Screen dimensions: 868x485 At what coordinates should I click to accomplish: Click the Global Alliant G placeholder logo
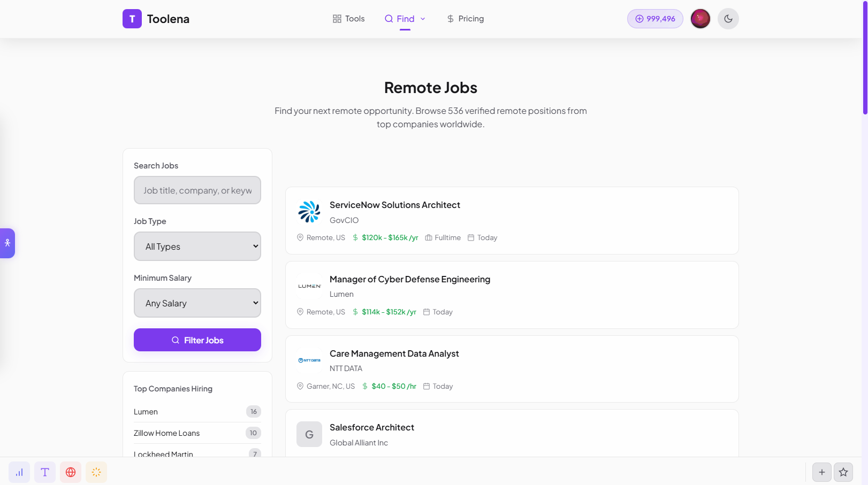[309, 434]
